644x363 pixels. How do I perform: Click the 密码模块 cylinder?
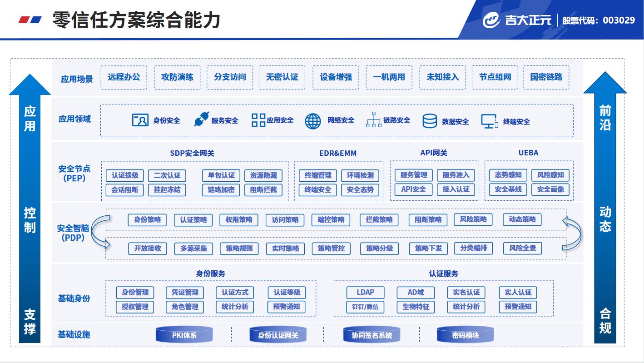(465, 335)
